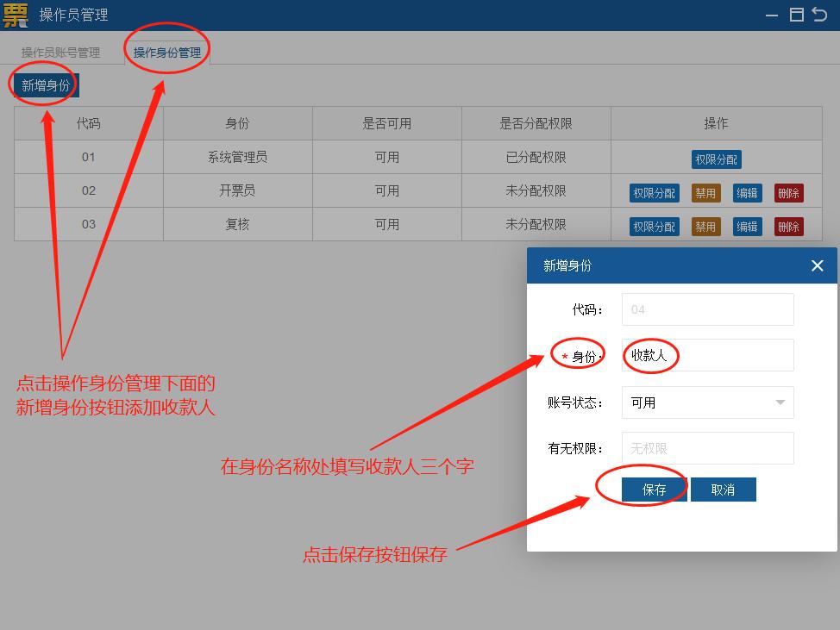
Task: Click 编辑 on the 开票员 row
Action: (747, 193)
